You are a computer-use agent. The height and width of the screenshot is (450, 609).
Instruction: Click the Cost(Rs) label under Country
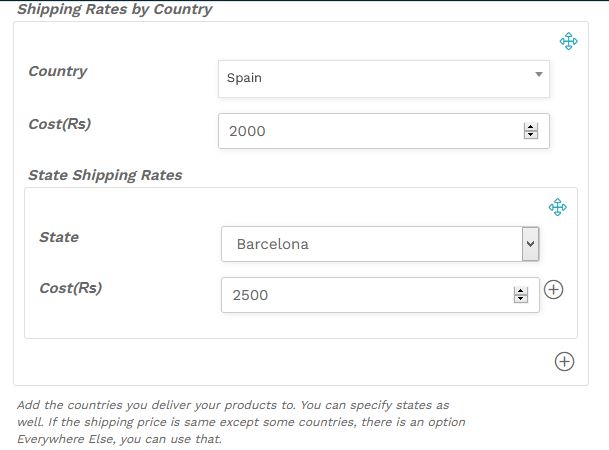pyautogui.click(x=60, y=124)
